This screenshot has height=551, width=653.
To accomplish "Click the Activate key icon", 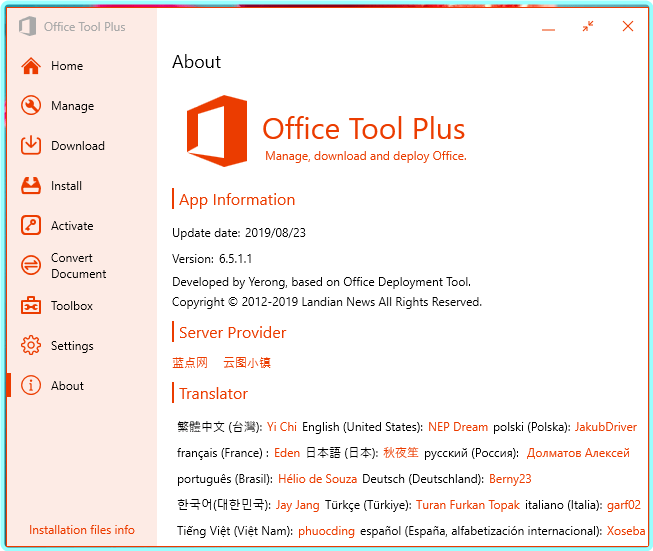I will [31, 226].
